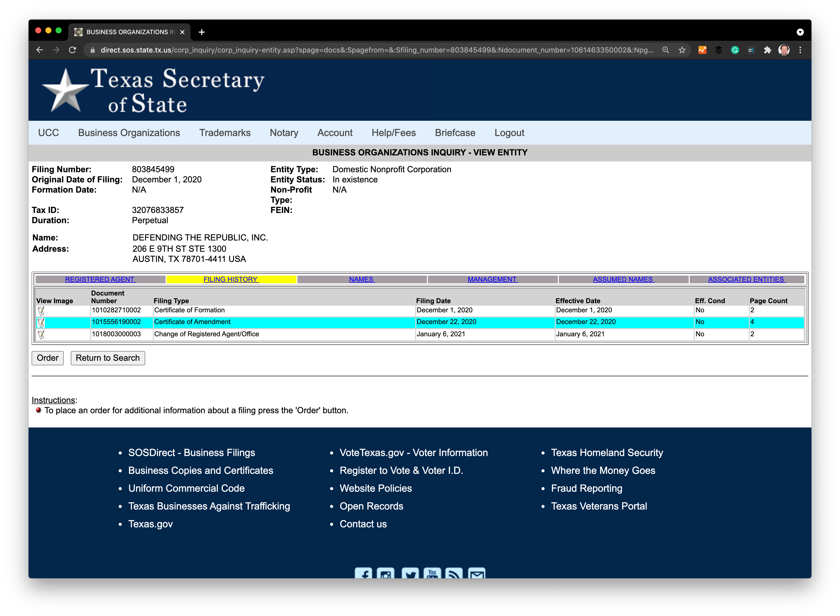Open Texas Veterans Portal link
The width and height of the screenshot is (840, 616).
[x=599, y=506]
